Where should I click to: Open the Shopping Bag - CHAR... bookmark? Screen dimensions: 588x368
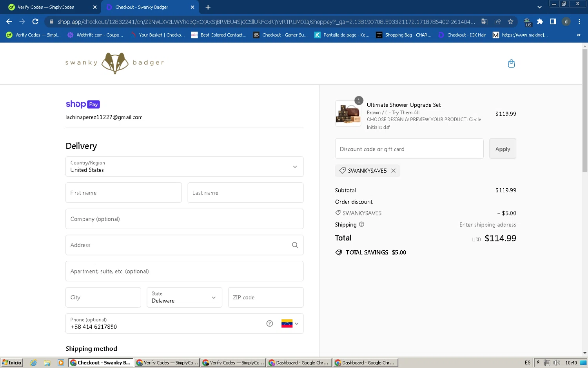[403, 35]
